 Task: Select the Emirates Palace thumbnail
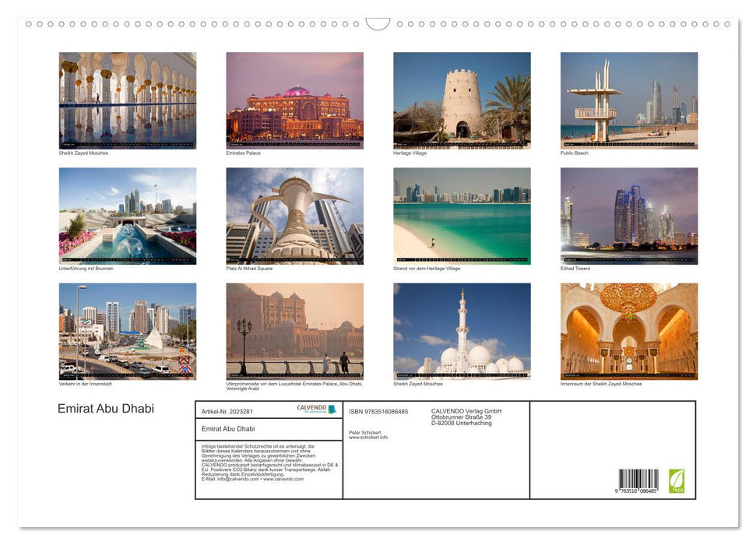click(294, 100)
